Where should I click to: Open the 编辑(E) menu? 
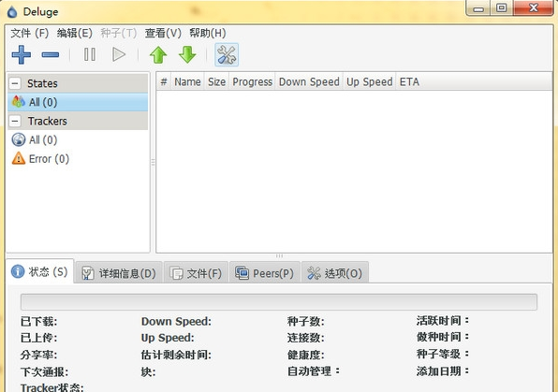74,33
